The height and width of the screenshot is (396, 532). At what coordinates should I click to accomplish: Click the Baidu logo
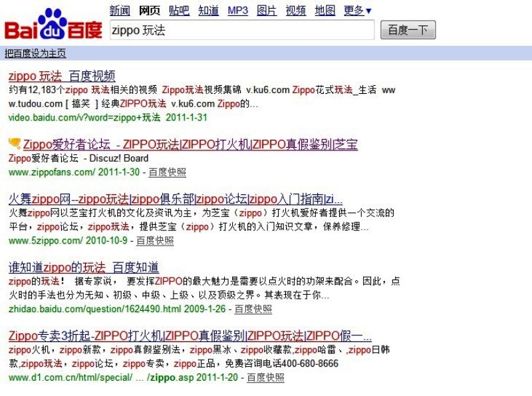[53, 25]
